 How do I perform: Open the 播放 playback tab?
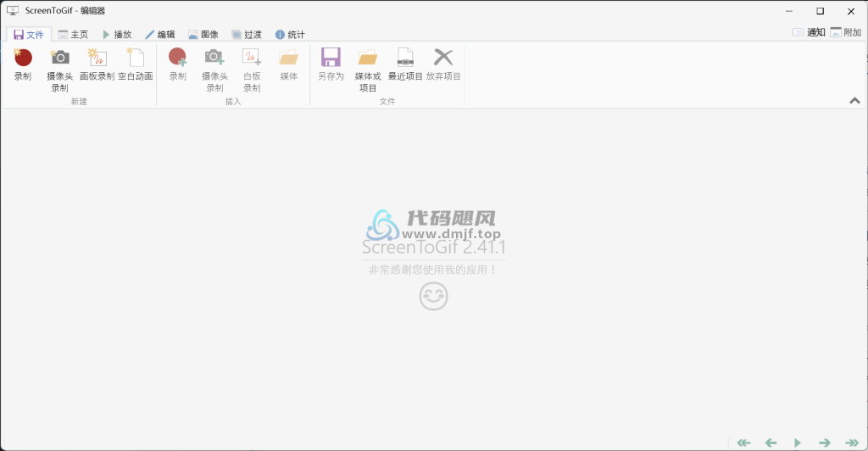coord(117,34)
